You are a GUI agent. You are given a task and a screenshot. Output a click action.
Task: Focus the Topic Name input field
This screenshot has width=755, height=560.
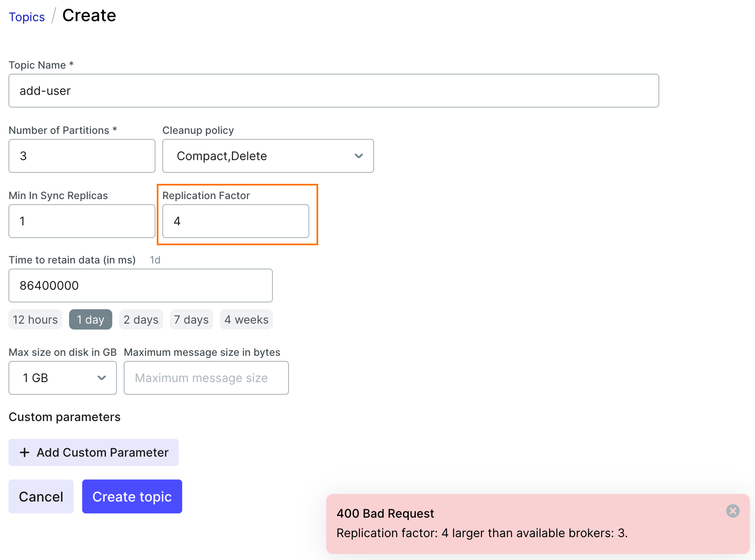(333, 91)
